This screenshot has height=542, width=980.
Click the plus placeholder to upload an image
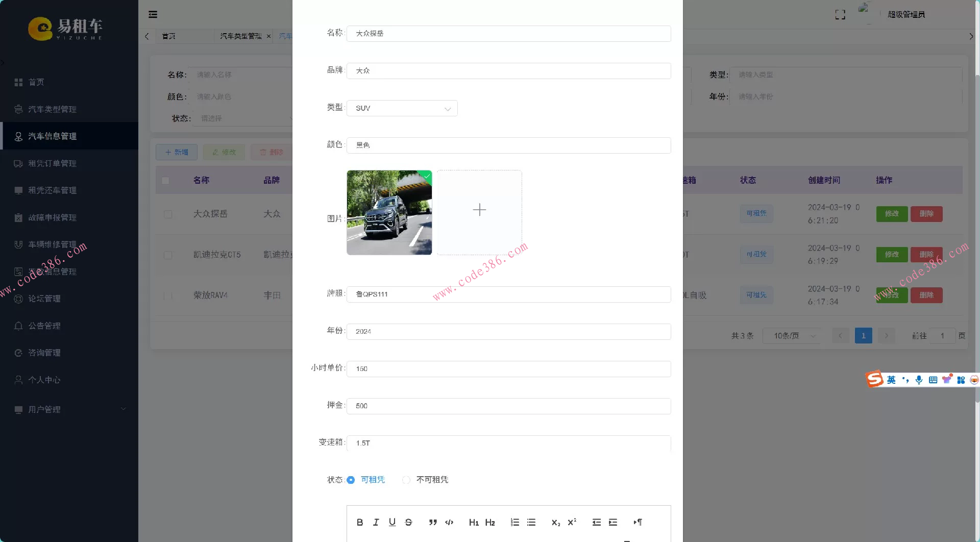tap(479, 210)
